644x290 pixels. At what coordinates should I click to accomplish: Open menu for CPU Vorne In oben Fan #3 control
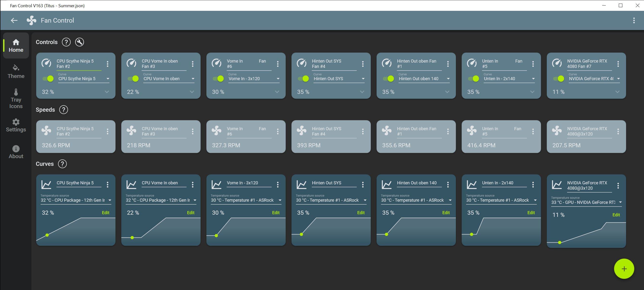point(193,64)
